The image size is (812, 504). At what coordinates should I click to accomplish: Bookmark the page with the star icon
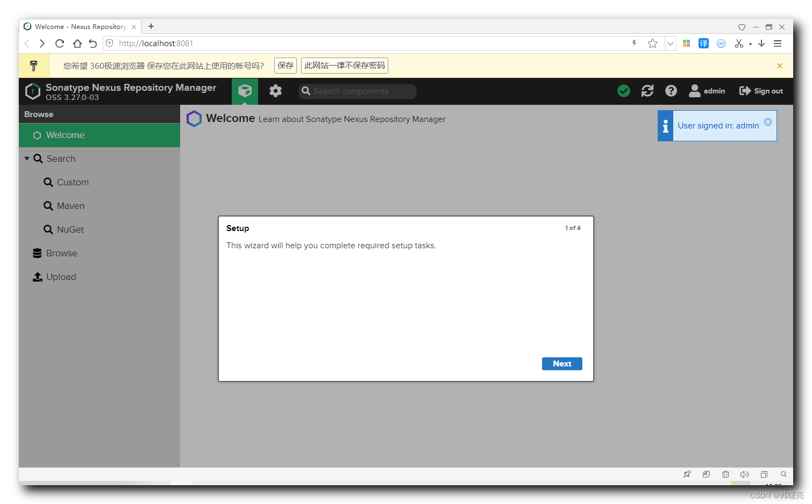coord(653,44)
